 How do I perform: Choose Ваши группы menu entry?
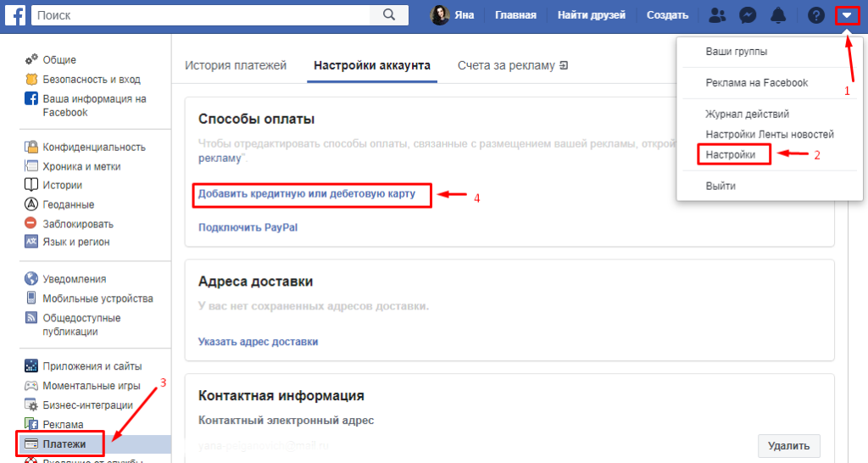pos(737,52)
